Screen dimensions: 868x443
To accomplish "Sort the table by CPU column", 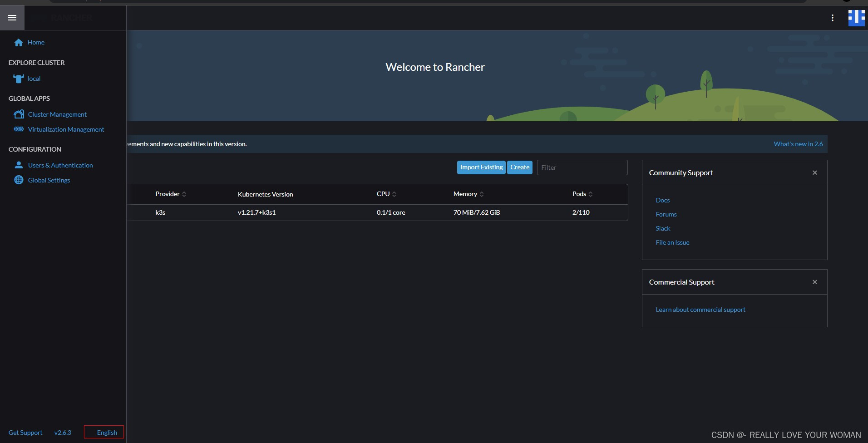I will 386,194.
